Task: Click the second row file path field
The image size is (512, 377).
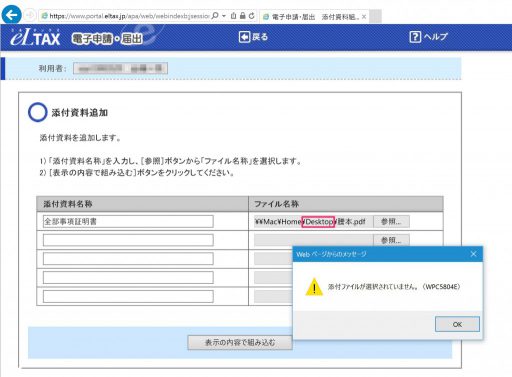Action: [313, 240]
